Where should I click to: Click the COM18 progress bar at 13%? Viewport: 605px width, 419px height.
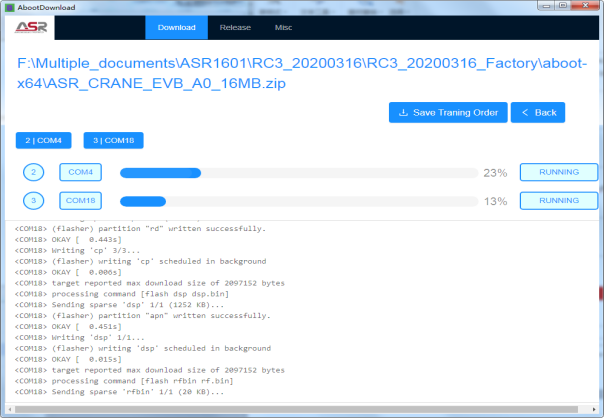point(295,201)
